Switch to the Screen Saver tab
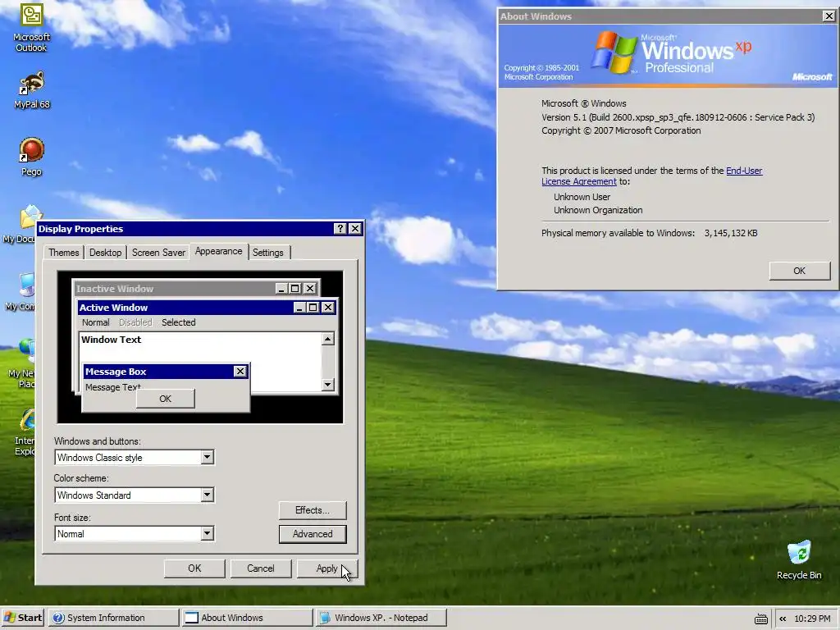 coord(158,253)
